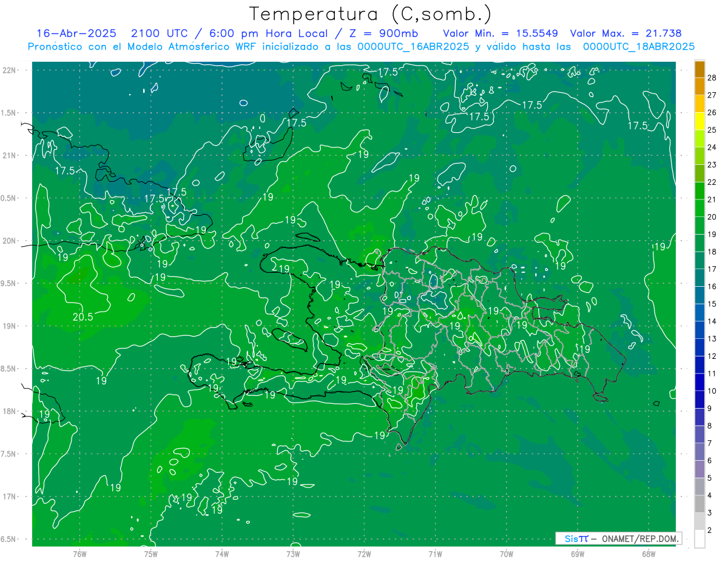This screenshot has width=728, height=562.
Task: Click the dark blue swatch between 10 and 11
Action: [x=699, y=383]
